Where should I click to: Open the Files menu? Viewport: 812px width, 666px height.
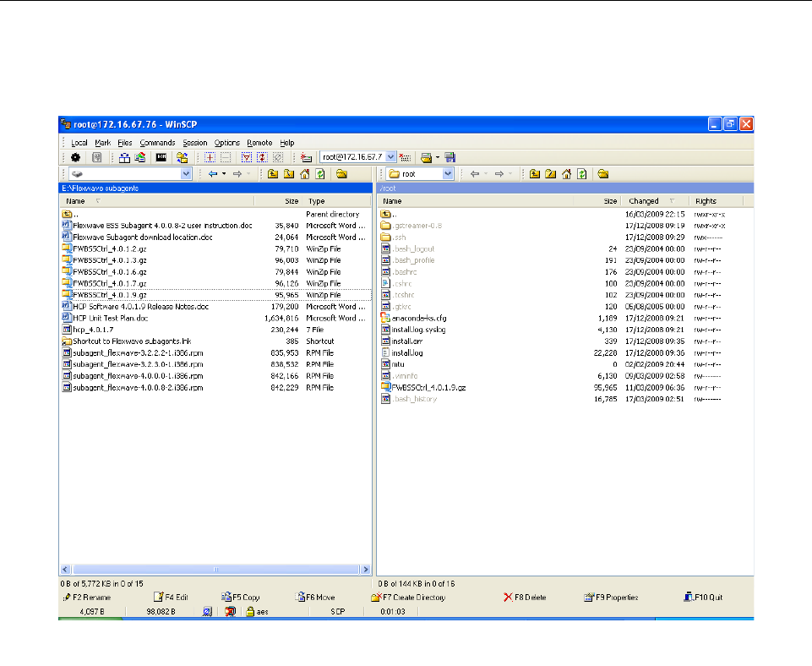point(125,143)
